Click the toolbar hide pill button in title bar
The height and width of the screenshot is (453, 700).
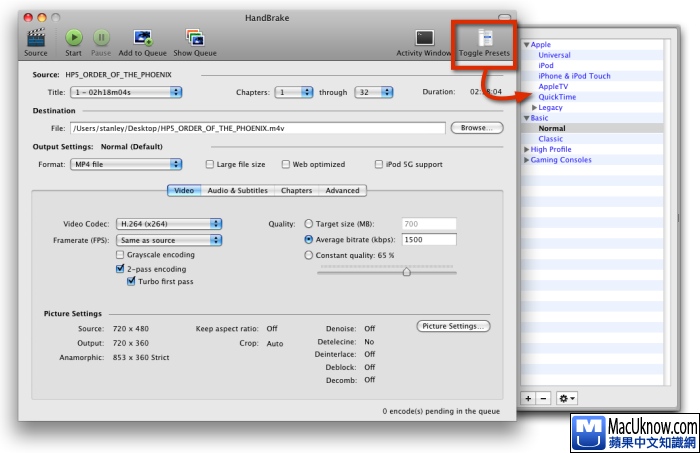click(504, 17)
